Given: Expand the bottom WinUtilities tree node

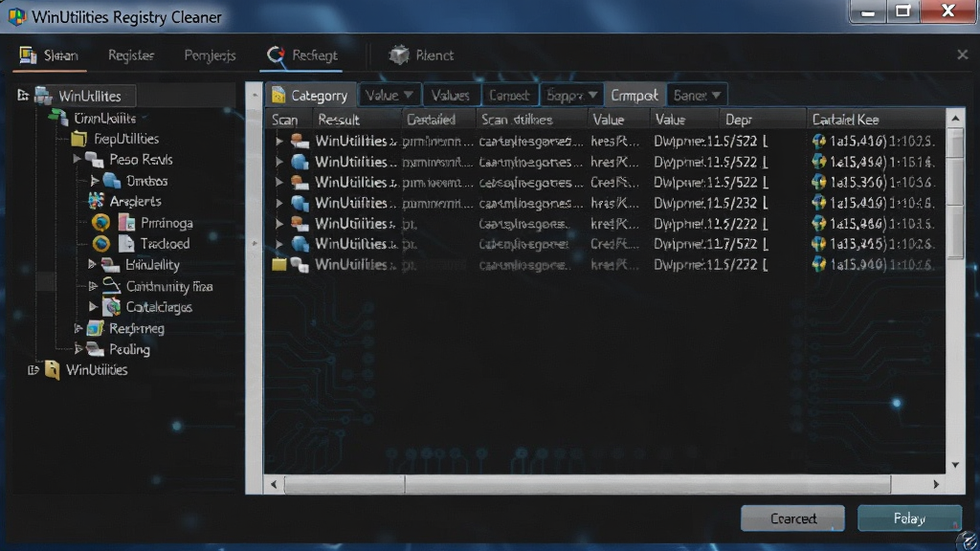Looking at the screenshot, I should coord(33,370).
